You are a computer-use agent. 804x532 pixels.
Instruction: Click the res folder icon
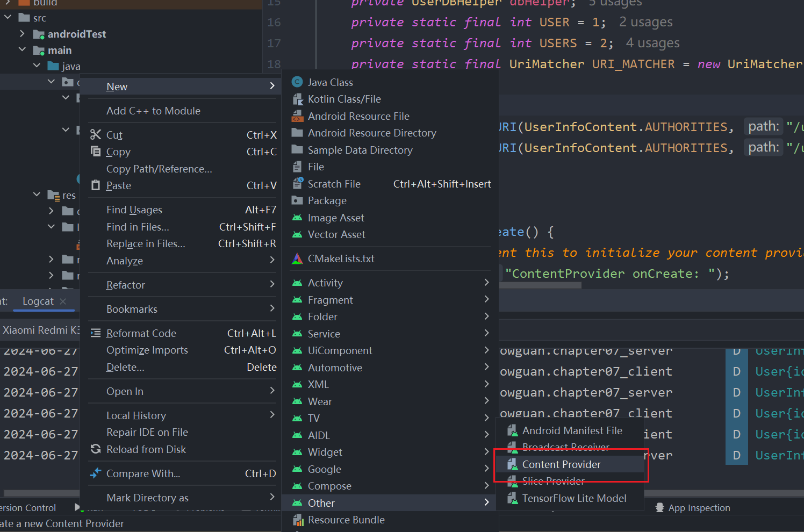tap(53, 195)
